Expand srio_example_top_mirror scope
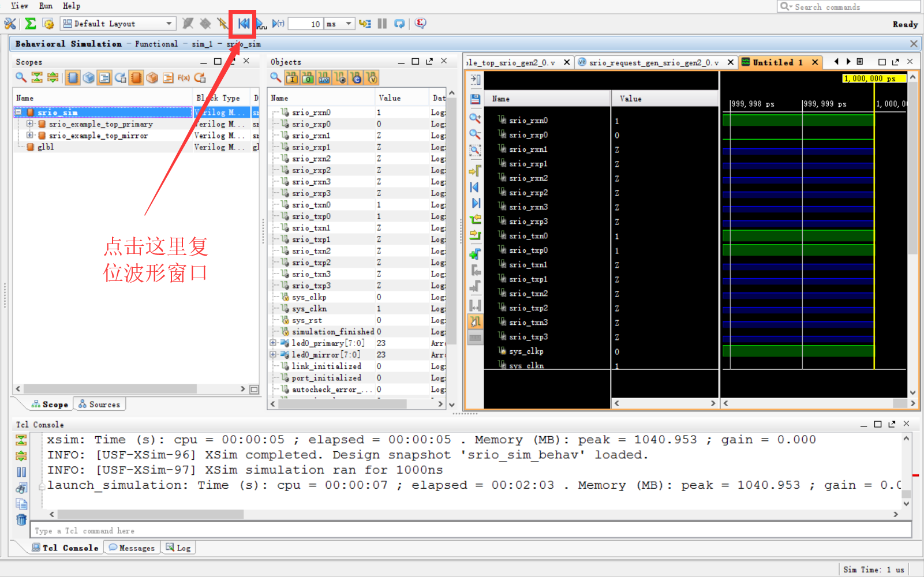Image resolution: width=924 pixels, height=577 pixels. [x=30, y=135]
